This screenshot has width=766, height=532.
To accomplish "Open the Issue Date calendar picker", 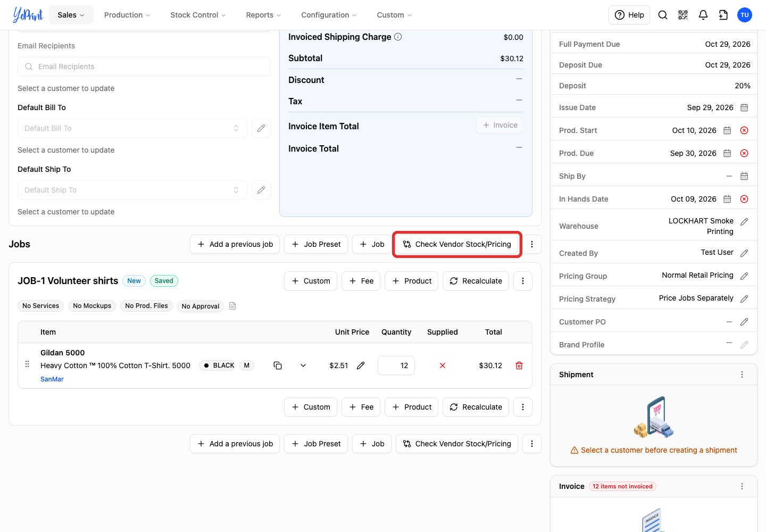I will click(744, 107).
